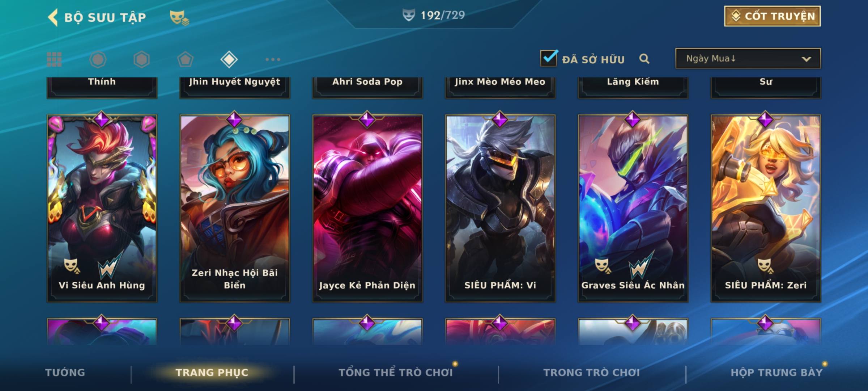Select the pentagon rarity filter icon

185,59
